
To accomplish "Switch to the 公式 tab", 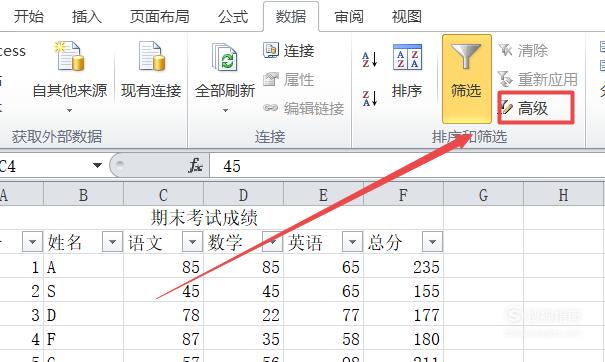I will (233, 17).
